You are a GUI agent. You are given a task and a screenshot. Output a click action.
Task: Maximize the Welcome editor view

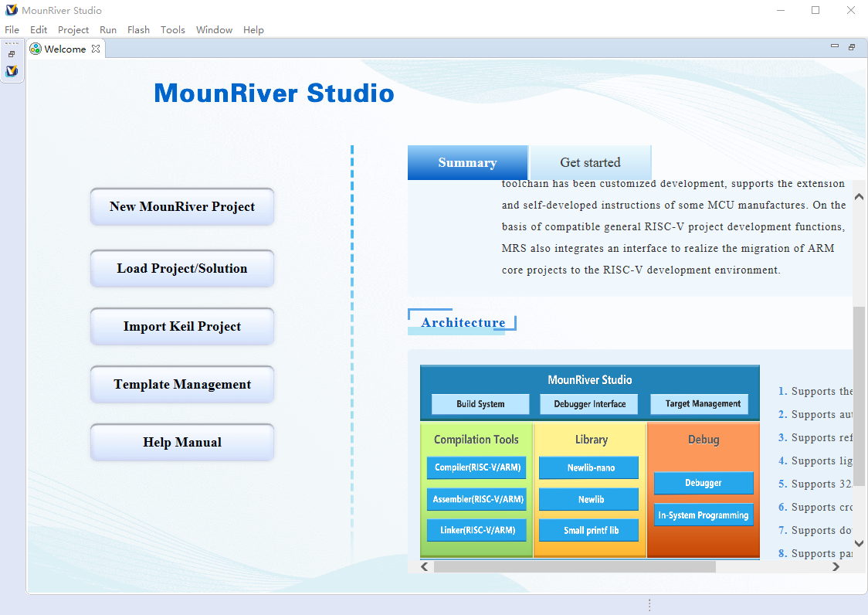(852, 47)
